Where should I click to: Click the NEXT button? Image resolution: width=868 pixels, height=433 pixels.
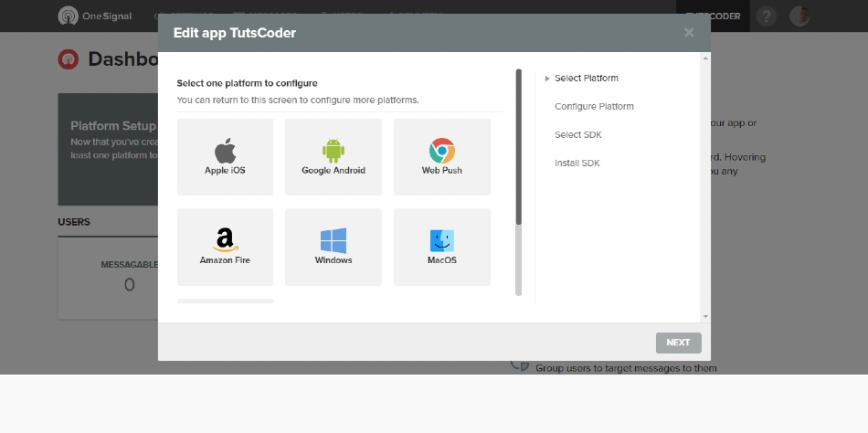pyautogui.click(x=678, y=343)
